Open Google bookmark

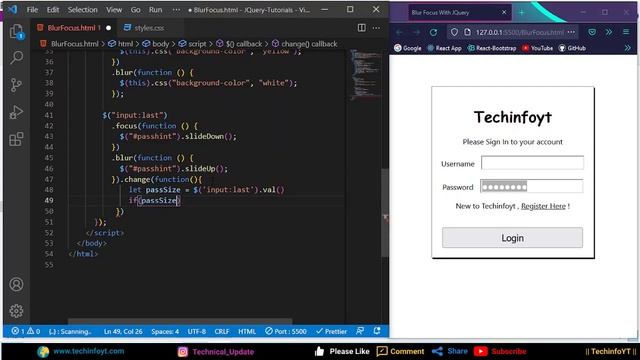coord(408,48)
